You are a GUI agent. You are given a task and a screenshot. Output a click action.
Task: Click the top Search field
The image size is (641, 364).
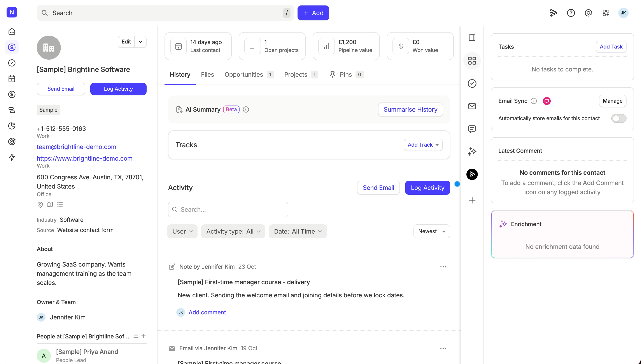pos(165,13)
